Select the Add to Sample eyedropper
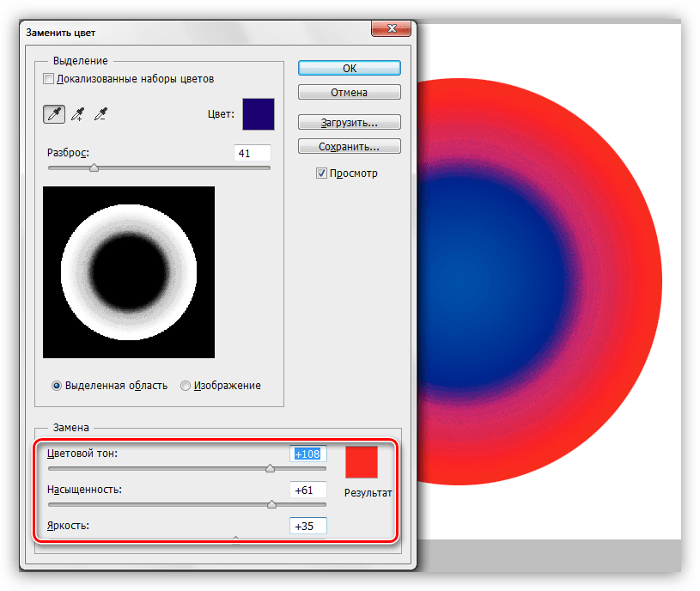Image resolution: width=700 pixels, height=591 pixels. point(77,114)
